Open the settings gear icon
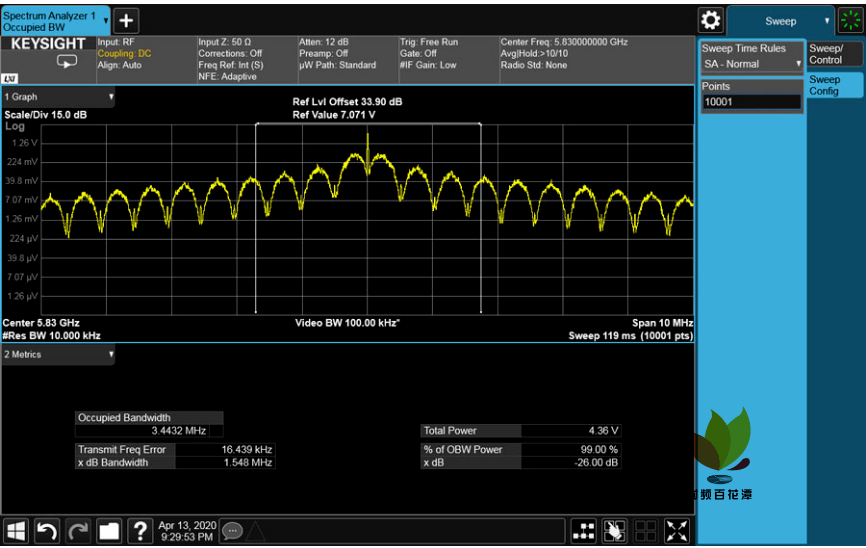 [x=711, y=20]
